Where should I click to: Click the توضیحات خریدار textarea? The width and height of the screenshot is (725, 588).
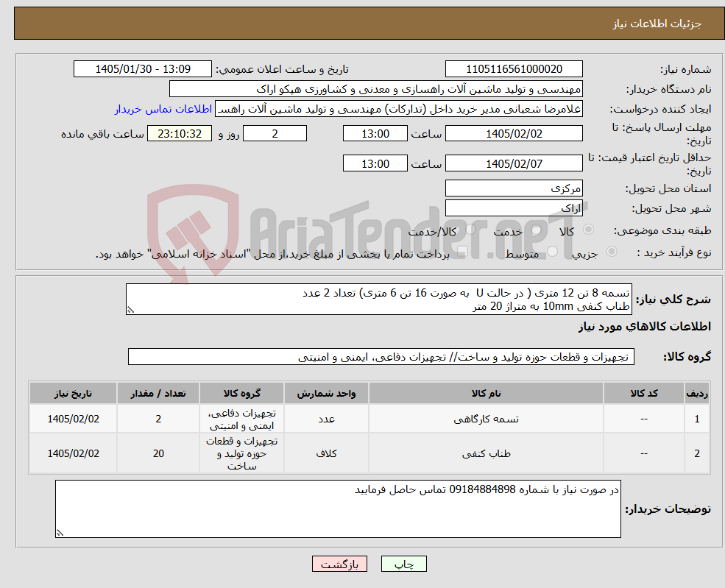[338, 509]
